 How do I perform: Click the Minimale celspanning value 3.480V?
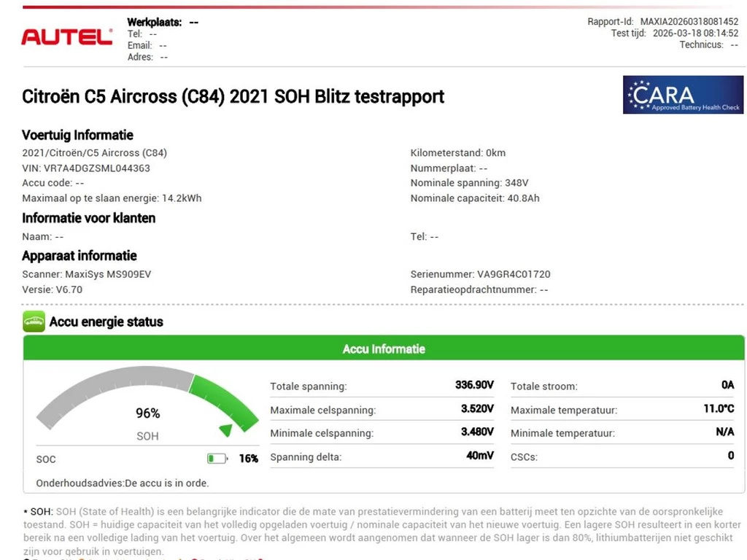477,432
